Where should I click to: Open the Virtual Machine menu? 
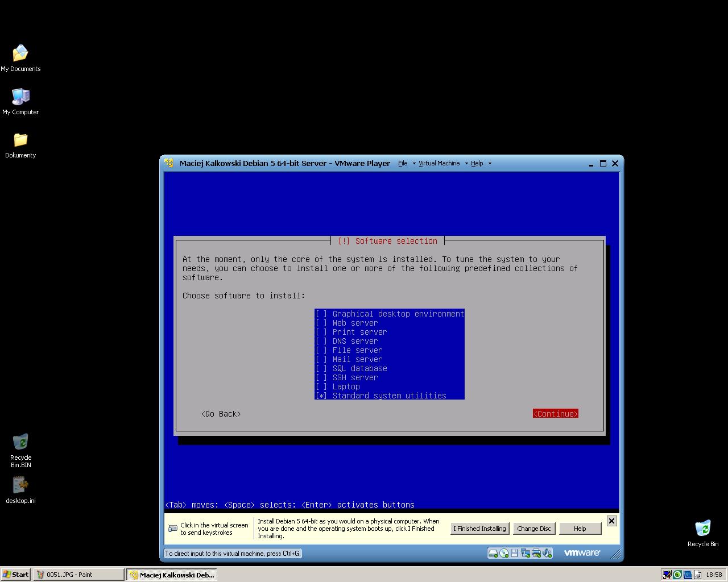[x=439, y=163]
